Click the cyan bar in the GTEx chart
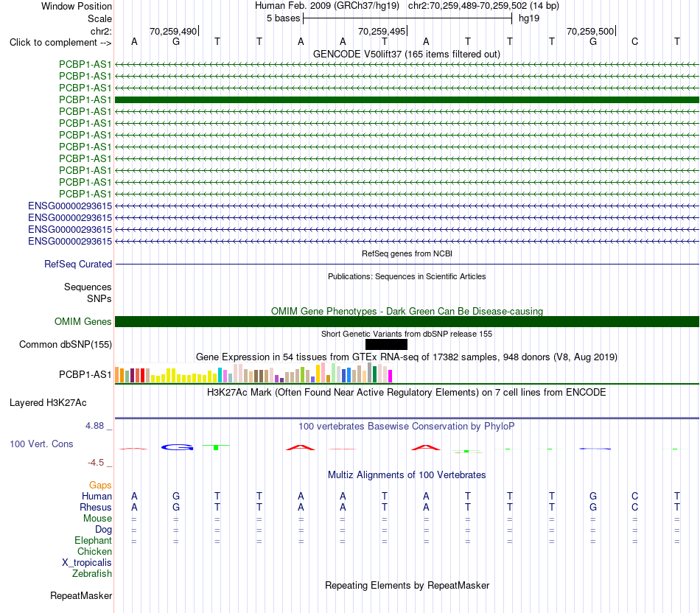This screenshot has height=613, width=700. point(220,375)
